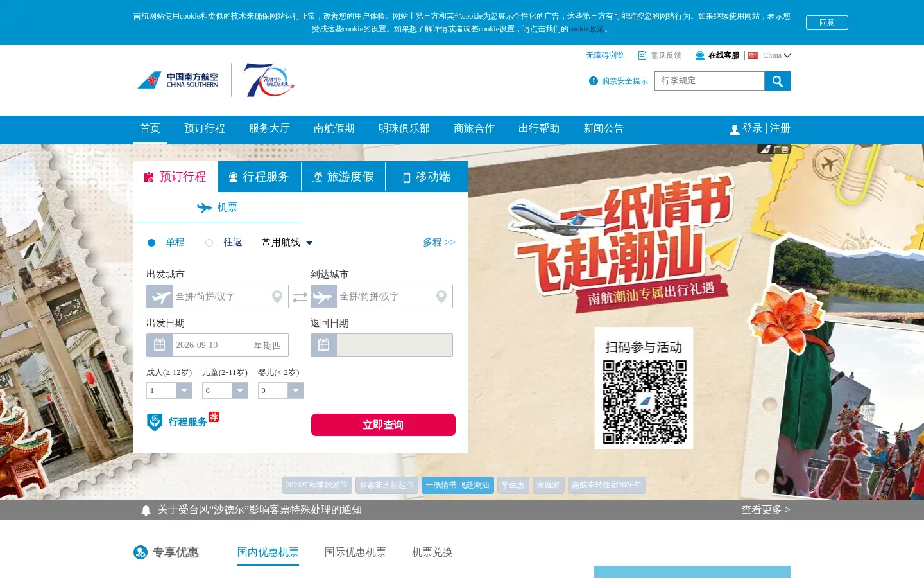The width and height of the screenshot is (924, 578).
Task: Expand the 常用航线 frequent routes dropdown
Action: (x=287, y=243)
